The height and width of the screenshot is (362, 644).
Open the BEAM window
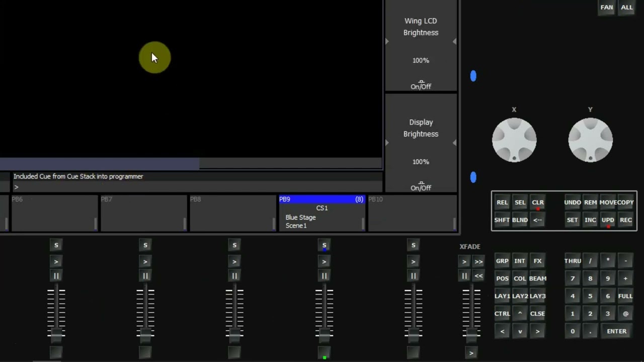[538, 279]
